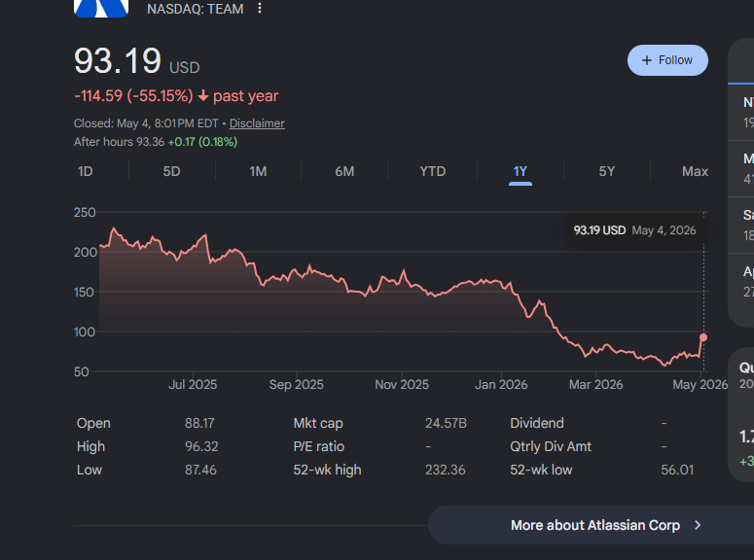754x560 pixels.
Task: Click the 52-wk low value 56.01
Action: pos(677,470)
